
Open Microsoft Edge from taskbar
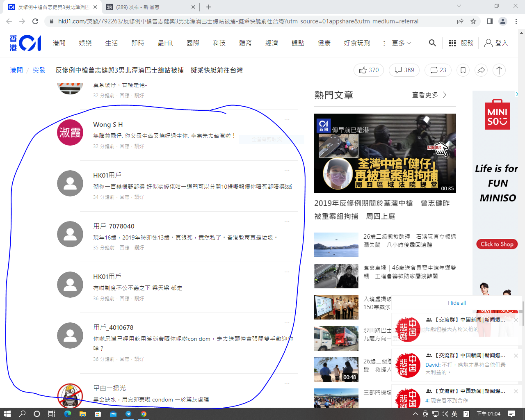(68, 414)
